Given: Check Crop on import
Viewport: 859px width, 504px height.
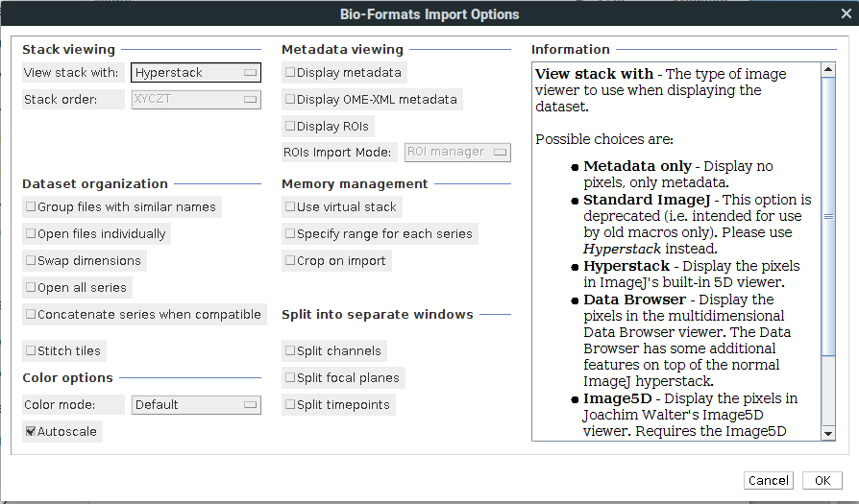Looking at the screenshot, I should [x=290, y=261].
